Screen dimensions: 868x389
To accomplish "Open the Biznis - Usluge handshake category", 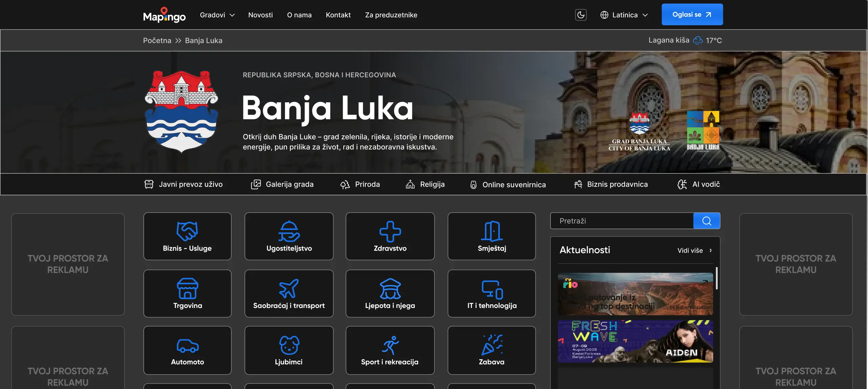I will point(187,236).
